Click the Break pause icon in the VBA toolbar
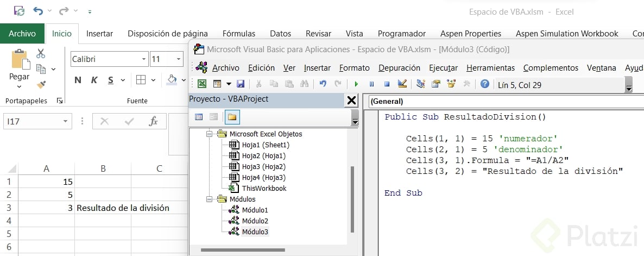Image resolution: width=644 pixels, height=256 pixels. tap(372, 84)
